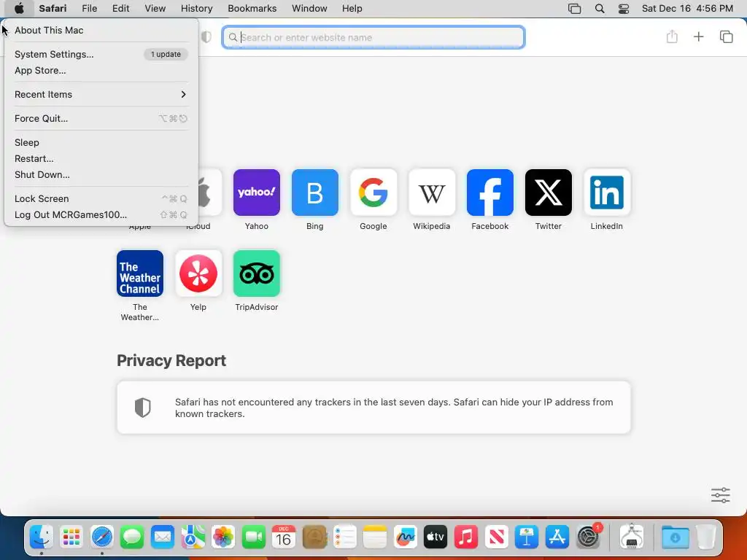The width and height of the screenshot is (747, 560).
Task: Open News from the Dock
Action: 496,537
